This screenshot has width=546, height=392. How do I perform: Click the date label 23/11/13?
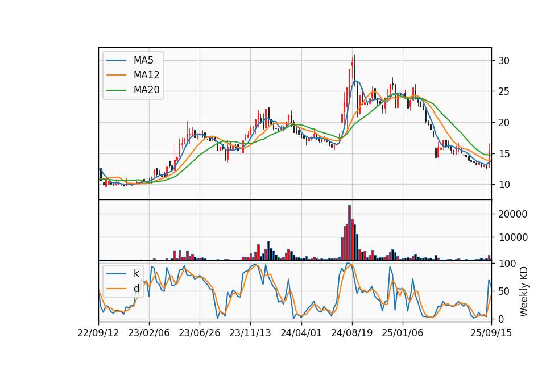pos(250,333)
